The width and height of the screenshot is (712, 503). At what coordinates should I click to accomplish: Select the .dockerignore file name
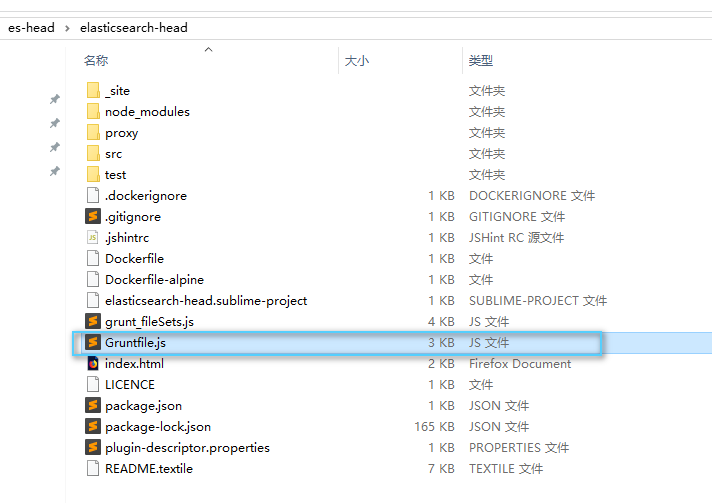tap(146, 196)
